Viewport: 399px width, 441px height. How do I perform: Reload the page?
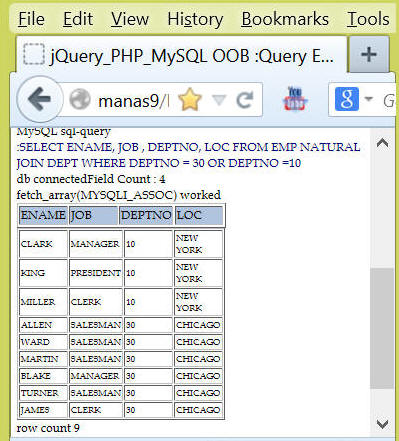[245, 100]
